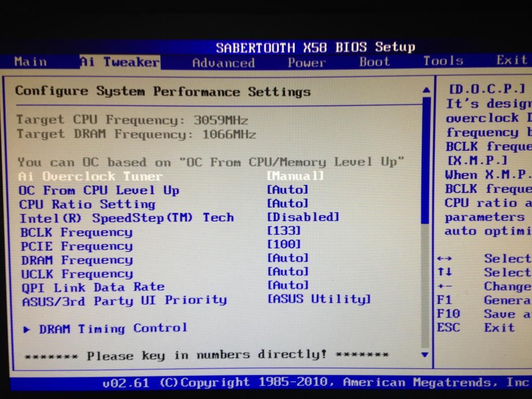Switch to the Advanced tab

(223, 63)
